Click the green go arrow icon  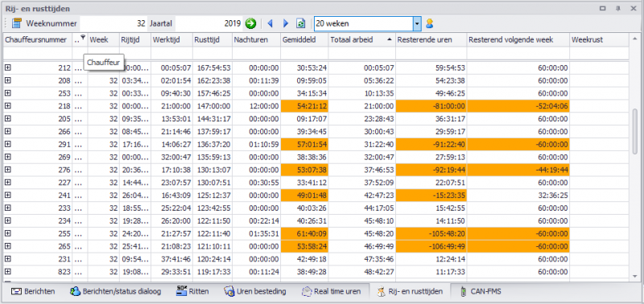coord(250,24)
